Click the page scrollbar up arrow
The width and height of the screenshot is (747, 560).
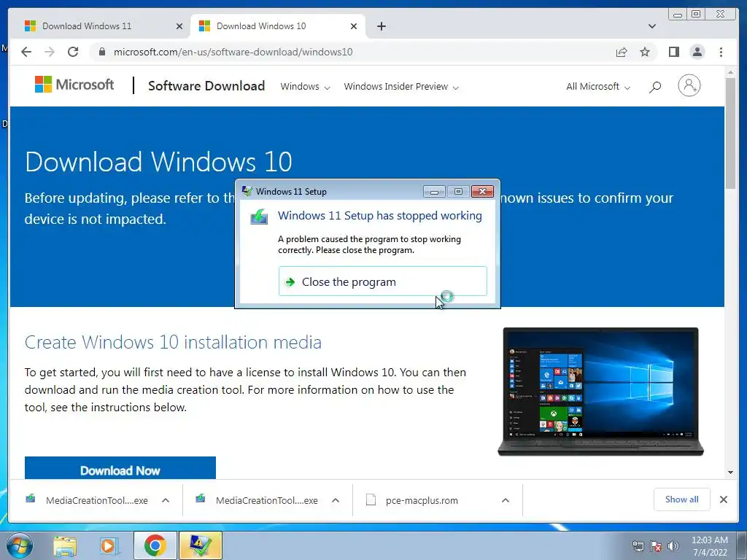tap(730, 73)
